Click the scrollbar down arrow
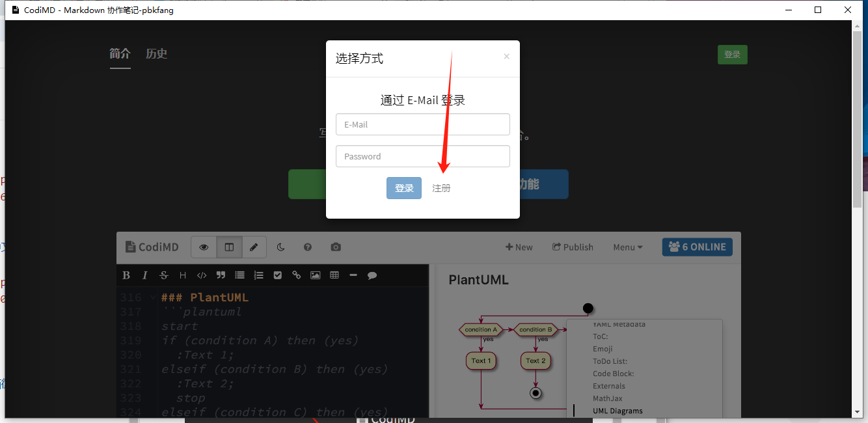 click(x=858, y=411)
